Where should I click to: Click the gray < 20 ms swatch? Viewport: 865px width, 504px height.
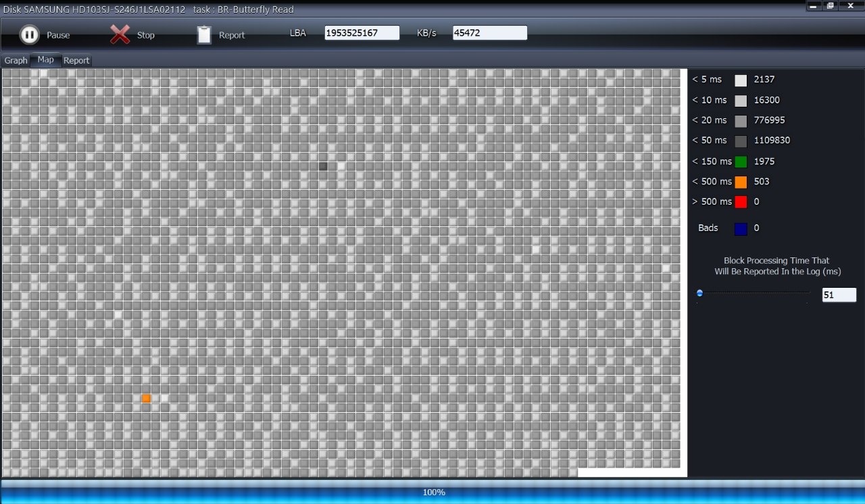point(741,121)
